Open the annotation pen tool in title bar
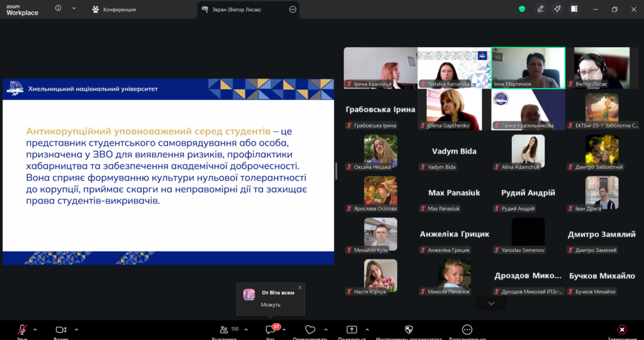 [x=540, y=9]
